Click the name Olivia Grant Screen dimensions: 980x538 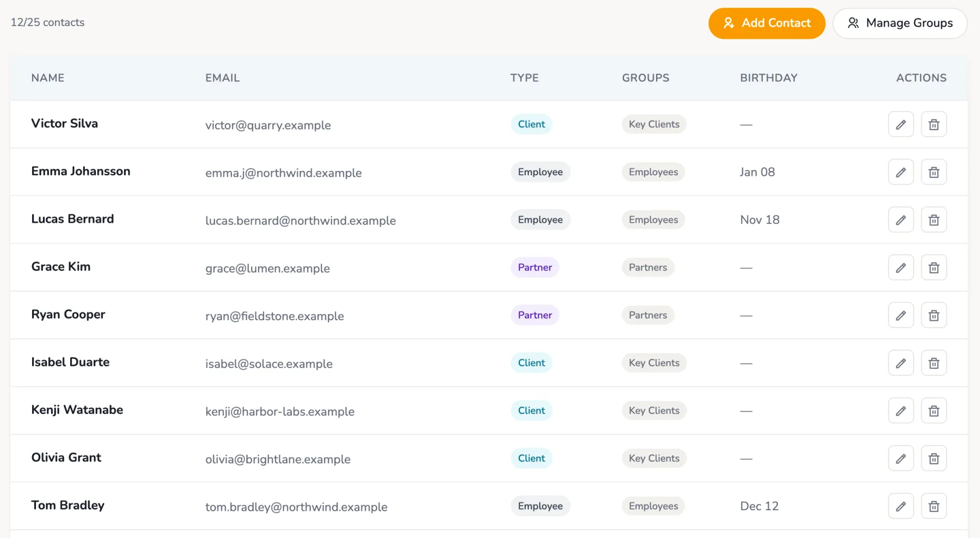tap(66, 457)
